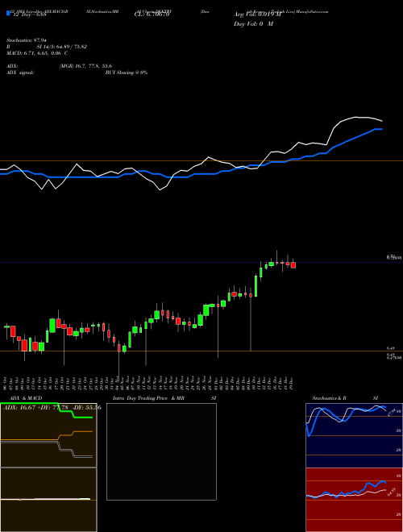Click the 'MACD: 6.71, 6.65, 0.06 C' readout

(x=37, y=53)
